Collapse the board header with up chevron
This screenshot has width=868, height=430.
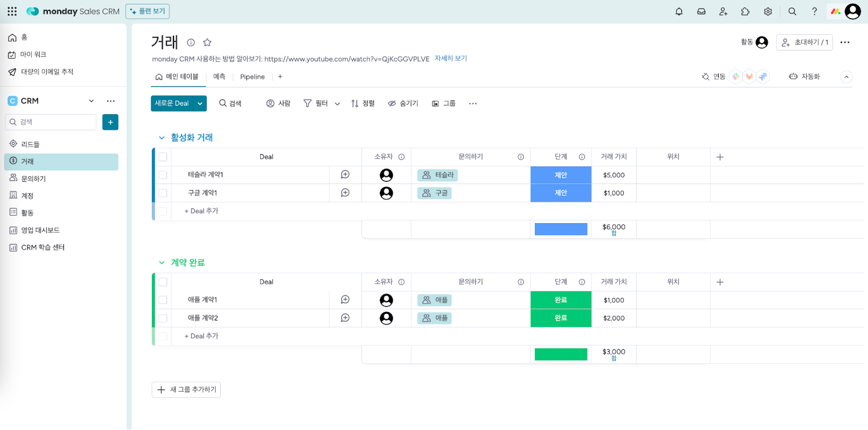(x=846, y=77)
